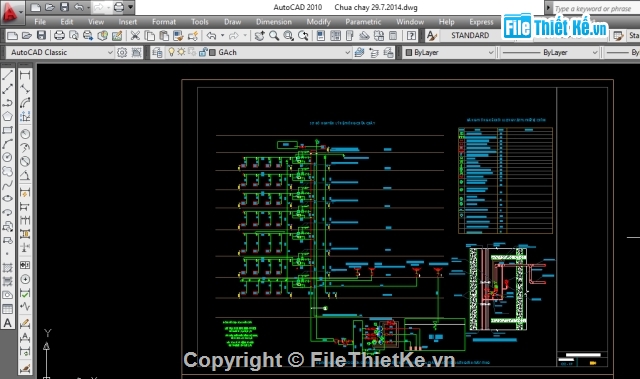
Task: Select the Linear Dimension tool
Action: click(25, 75)
